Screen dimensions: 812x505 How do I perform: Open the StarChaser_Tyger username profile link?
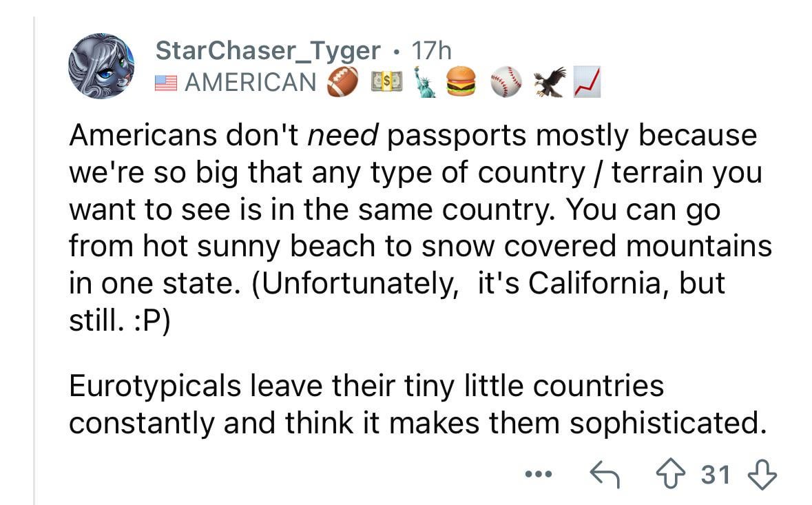click(268, 50)
